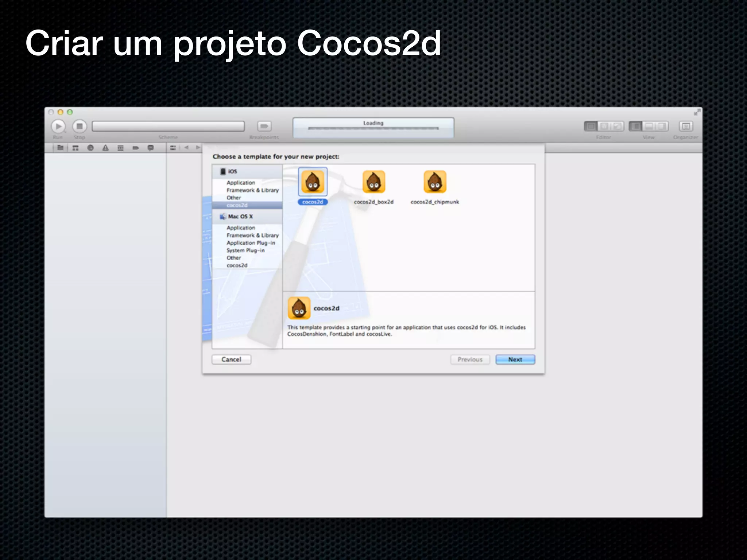Click the Previous button
747x560 pixels.
pyautogui.click(x=470, y=359)
